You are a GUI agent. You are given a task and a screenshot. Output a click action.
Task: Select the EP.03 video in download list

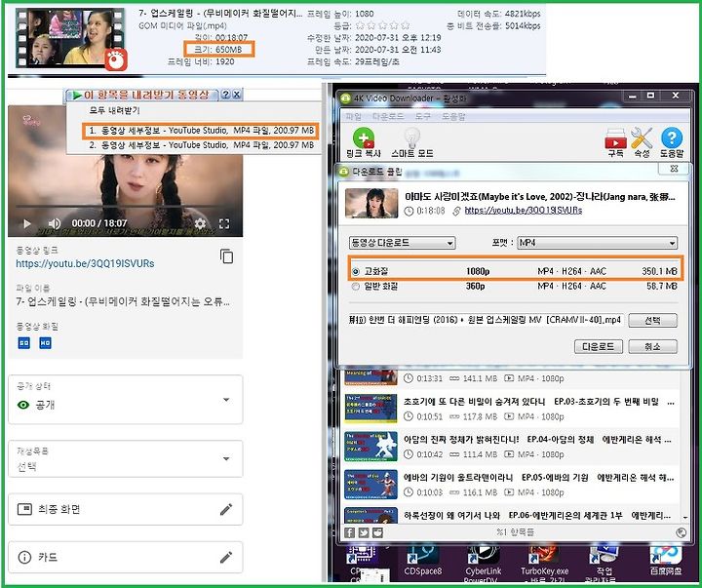510,409
